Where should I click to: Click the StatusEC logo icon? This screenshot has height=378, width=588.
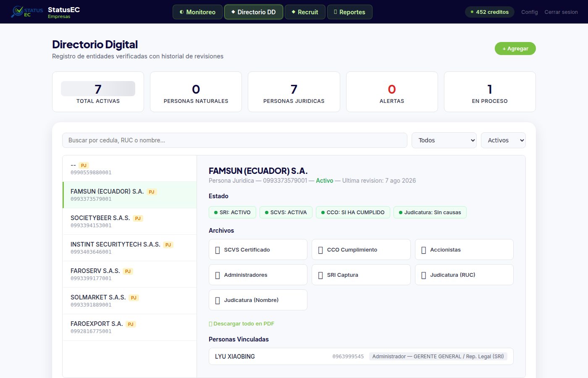pyautogui.click(x=26, y=12)
